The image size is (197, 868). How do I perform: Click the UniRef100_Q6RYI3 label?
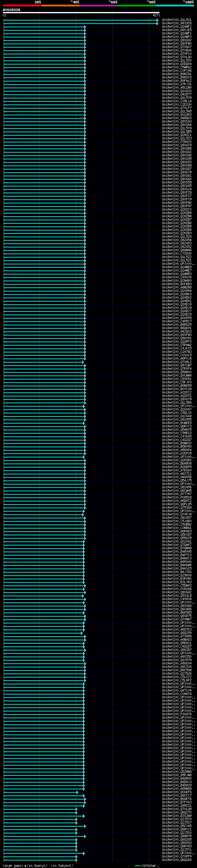pos(176,426)
